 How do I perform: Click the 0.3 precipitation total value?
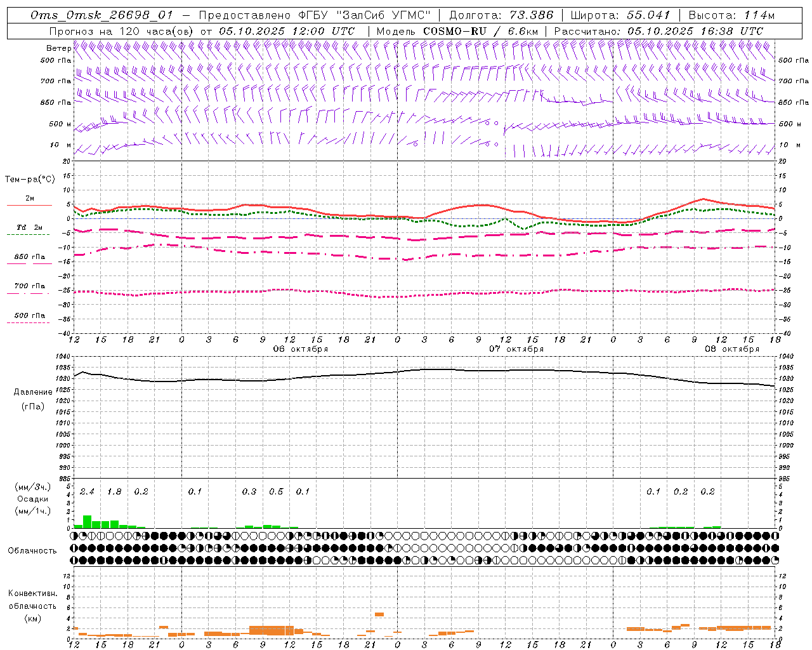coord(249,492)
